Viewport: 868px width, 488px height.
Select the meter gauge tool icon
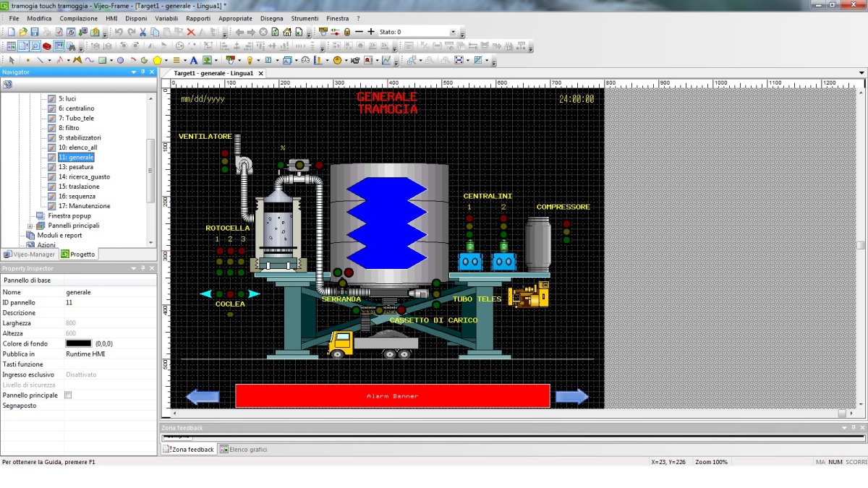tap(305, 60)
